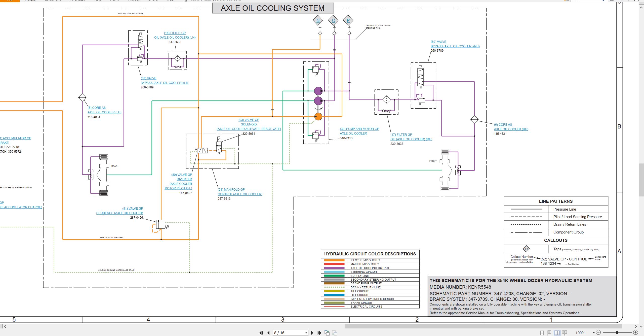This screenshot has width=644, height=336.
Task: Click the zoom out minus button
Action: click(x=598, y=332)
